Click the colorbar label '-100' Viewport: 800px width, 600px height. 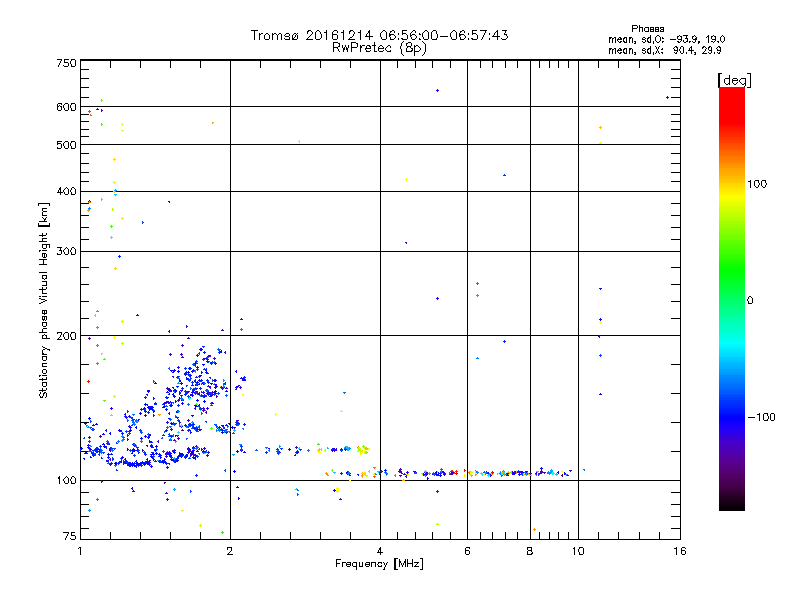pos(761,417)
